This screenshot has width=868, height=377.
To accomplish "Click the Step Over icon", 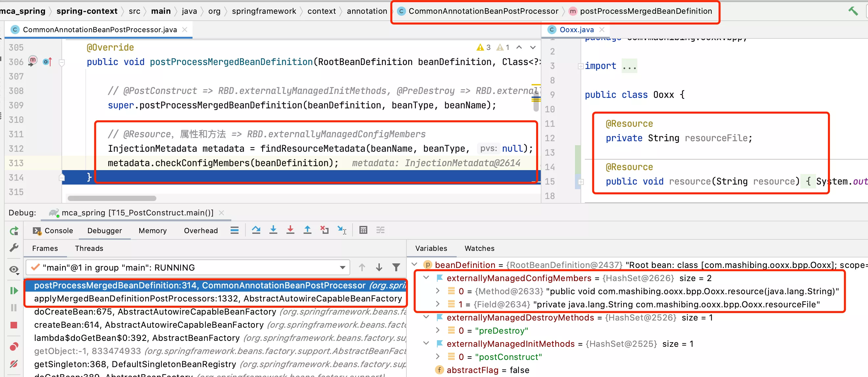I will coord(256,230).
